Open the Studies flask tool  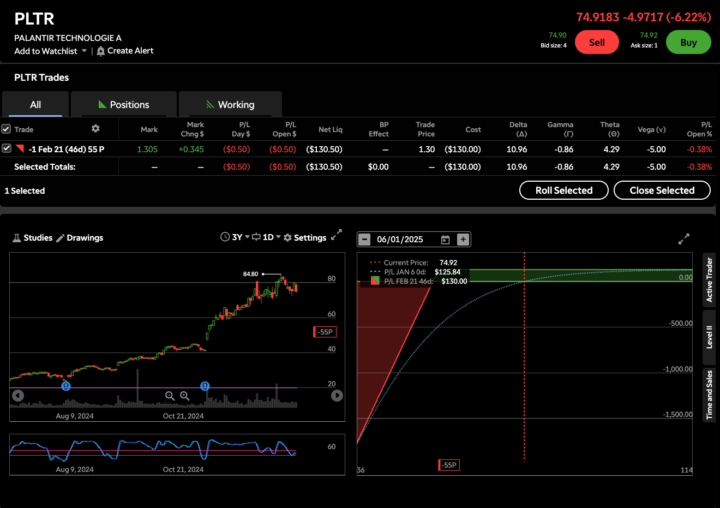(x=32, y=237)
